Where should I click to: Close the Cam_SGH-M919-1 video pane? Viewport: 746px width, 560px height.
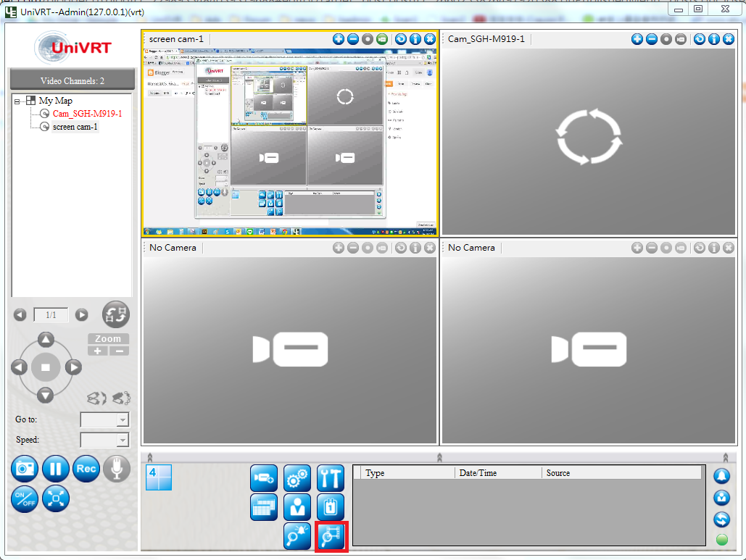tap(729, 39)
